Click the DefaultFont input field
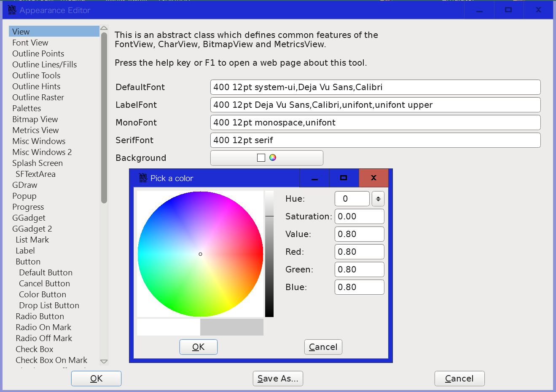This screenshot has height=392, width=556. (375, 87)
